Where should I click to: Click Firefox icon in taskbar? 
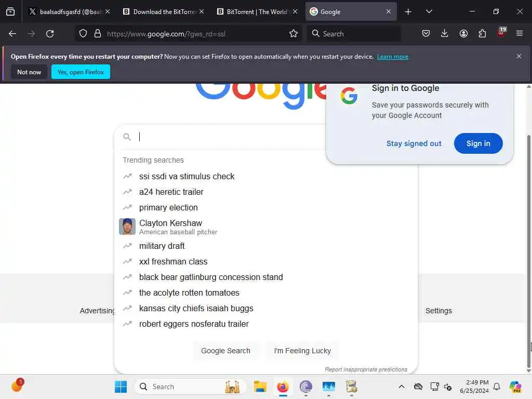pos(283,387)
